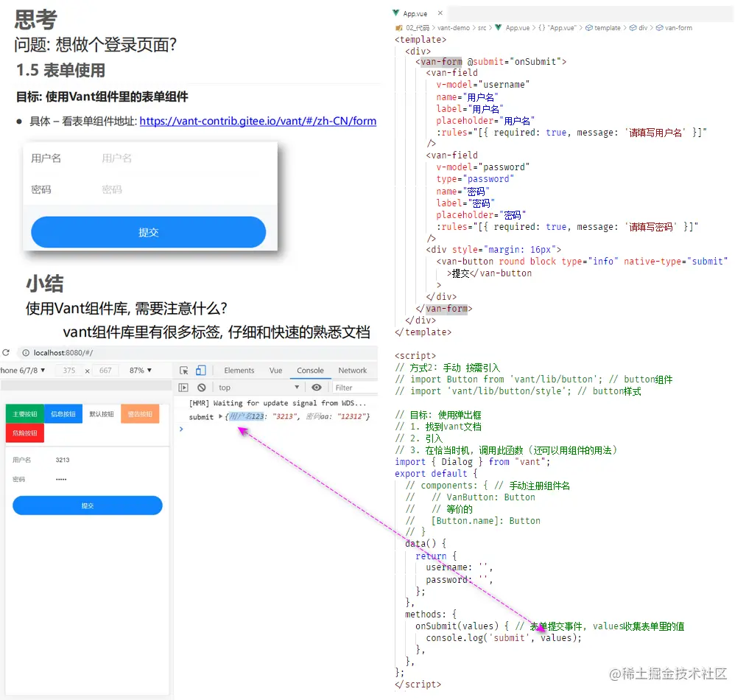Click the large blue 提交 button on the slide
The height and width of the screenshot is (700, 746).
pyautogui.click(x=149, y=232)
